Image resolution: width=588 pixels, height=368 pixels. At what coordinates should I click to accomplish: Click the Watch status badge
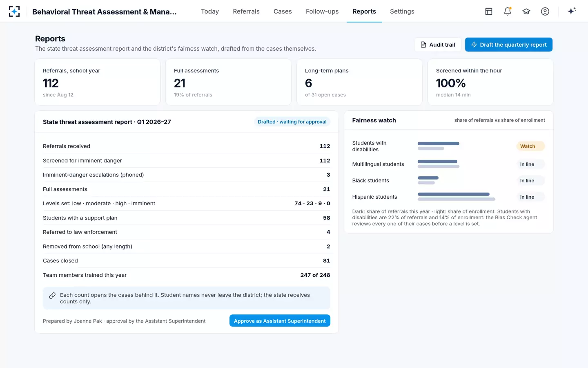[530, 146]
